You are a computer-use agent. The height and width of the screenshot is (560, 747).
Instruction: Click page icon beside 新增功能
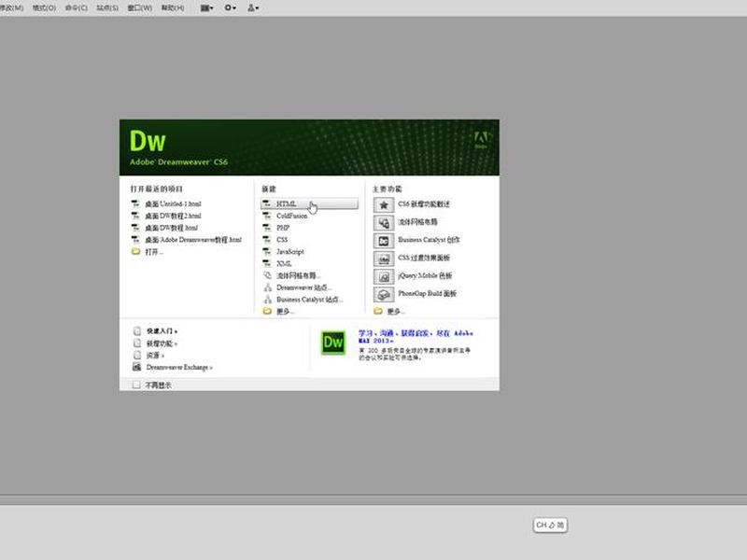pos(137,343)
